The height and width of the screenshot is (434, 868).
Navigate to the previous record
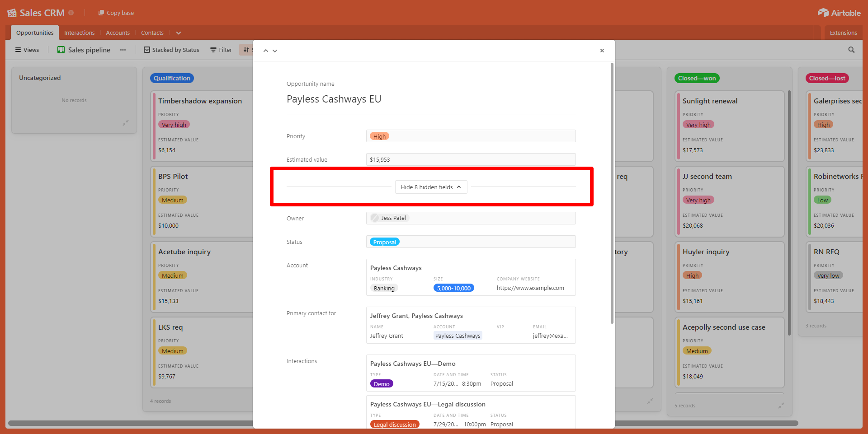266,51
